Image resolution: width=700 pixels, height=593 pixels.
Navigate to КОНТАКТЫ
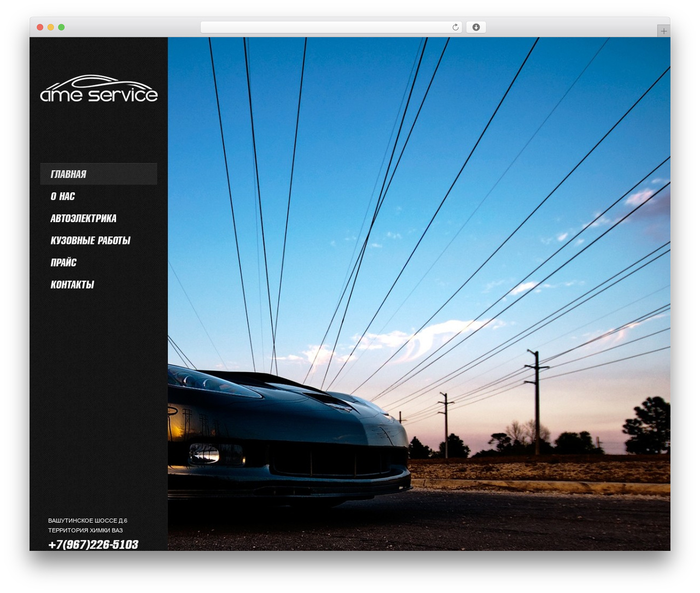click(72, 284)
